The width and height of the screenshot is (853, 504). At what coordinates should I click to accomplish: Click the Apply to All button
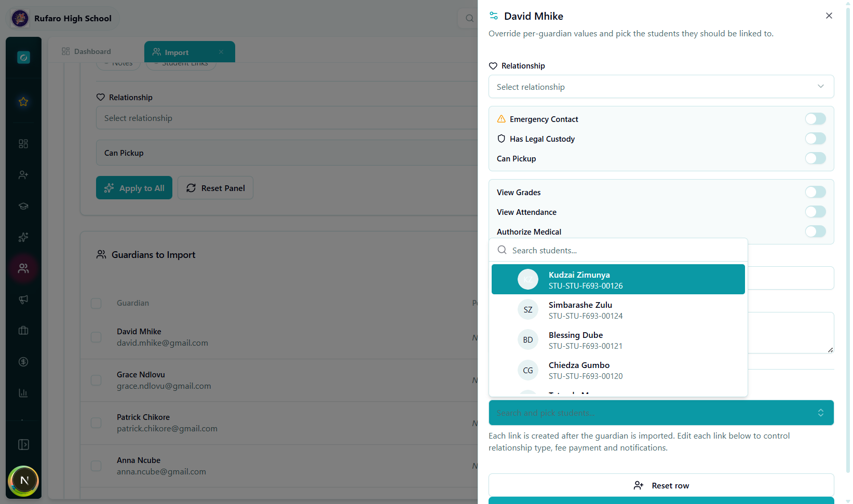coord(134,188)
